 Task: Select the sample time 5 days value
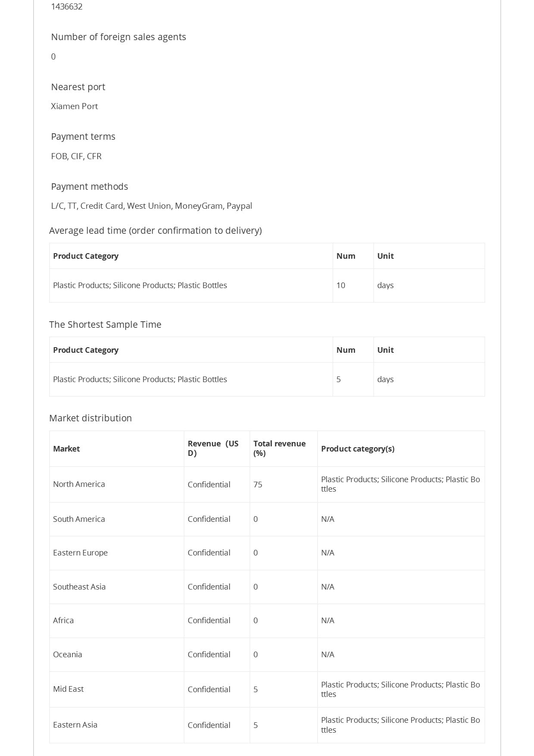point(353,380)
